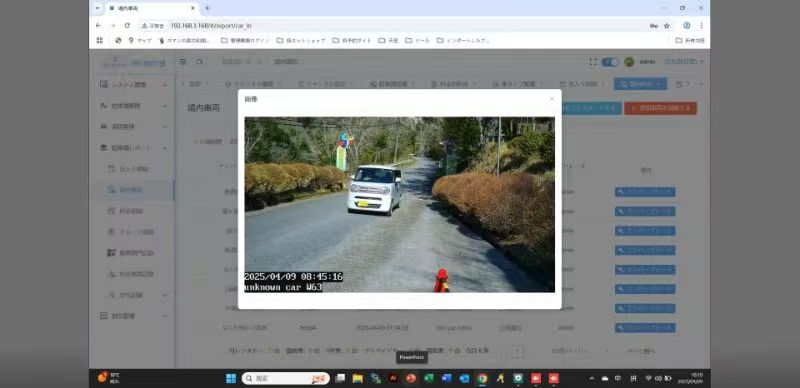Screen dimensions: 800x388
Task: Open Chrome tab search dropdown
Action: click(97, 8)
